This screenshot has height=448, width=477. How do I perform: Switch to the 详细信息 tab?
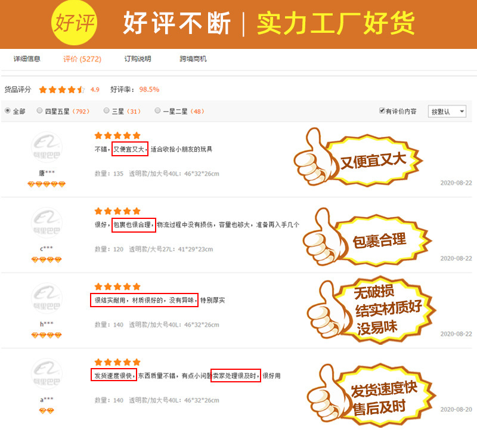27,58
